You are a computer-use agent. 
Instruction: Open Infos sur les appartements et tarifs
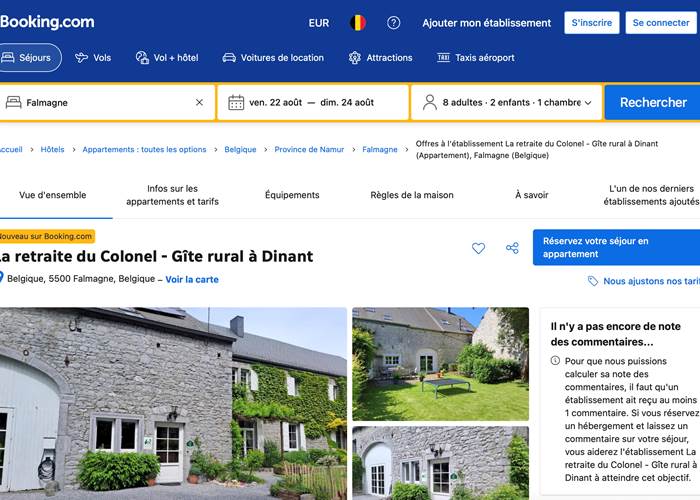point(172,195)
